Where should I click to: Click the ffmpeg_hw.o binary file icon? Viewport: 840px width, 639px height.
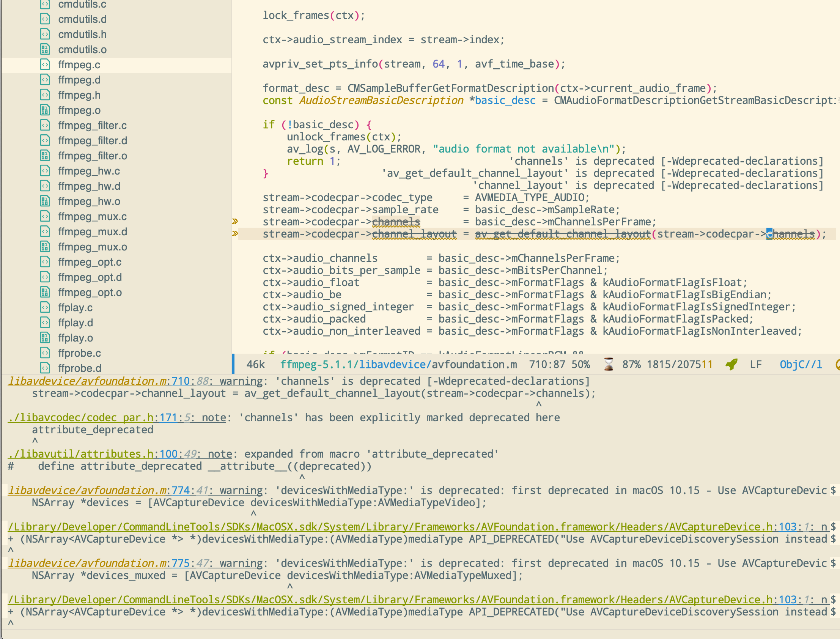coord(45,201)
